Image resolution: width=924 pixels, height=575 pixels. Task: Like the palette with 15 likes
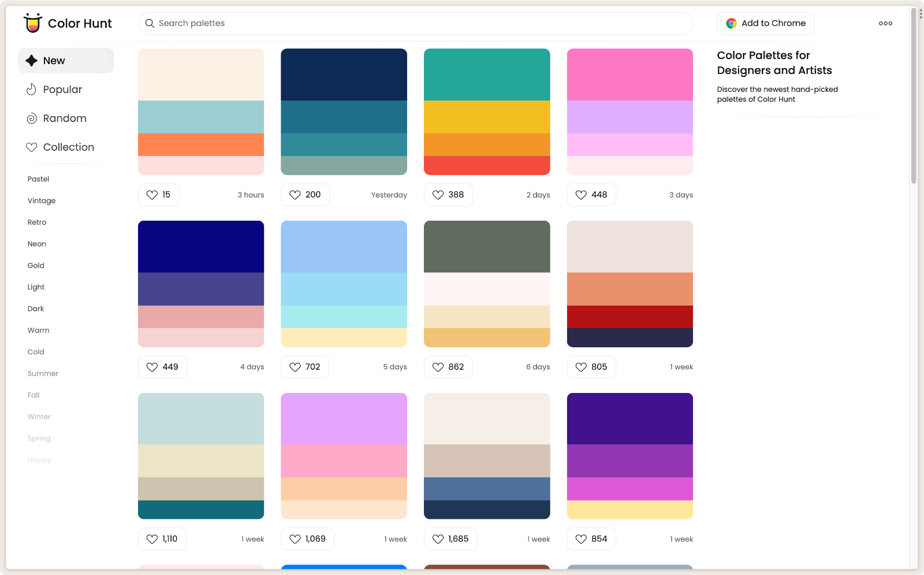click(x=153, y=195)
